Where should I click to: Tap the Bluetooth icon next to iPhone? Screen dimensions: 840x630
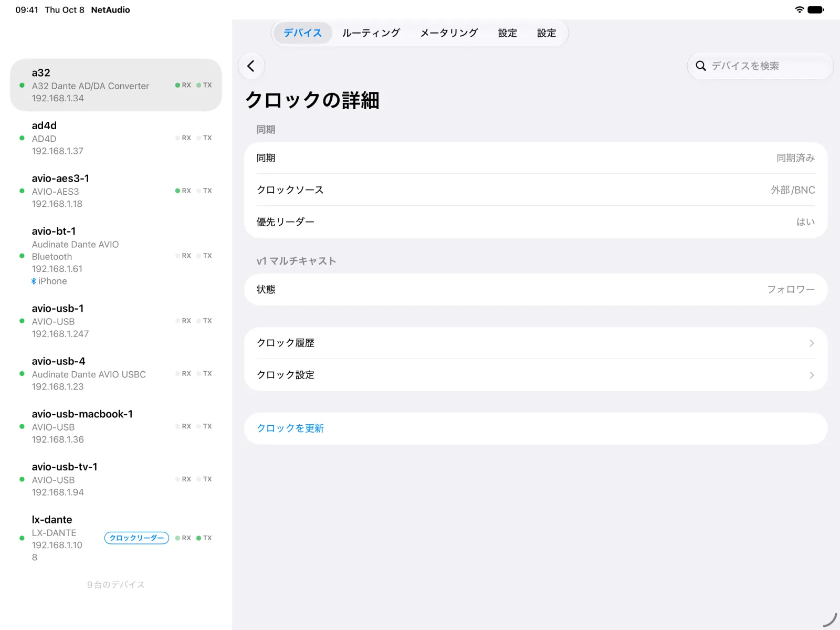[x=34, y=281]
